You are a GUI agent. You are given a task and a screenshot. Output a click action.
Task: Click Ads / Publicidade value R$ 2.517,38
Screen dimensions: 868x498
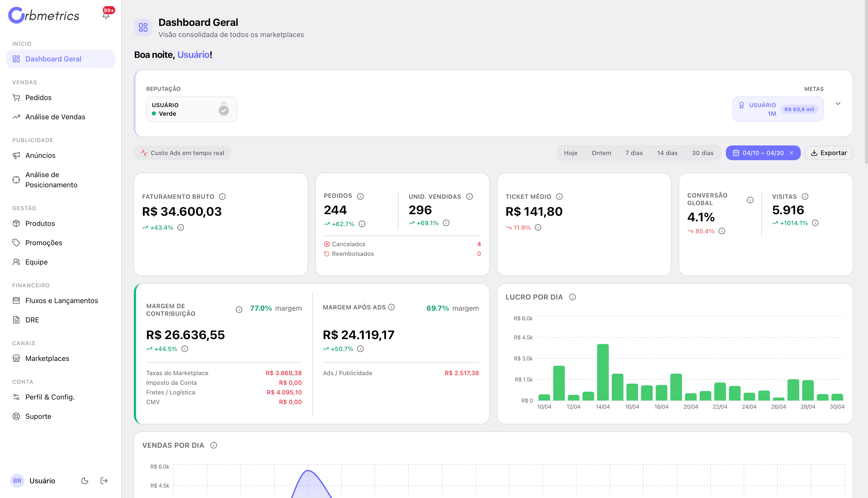click(462, 373)
